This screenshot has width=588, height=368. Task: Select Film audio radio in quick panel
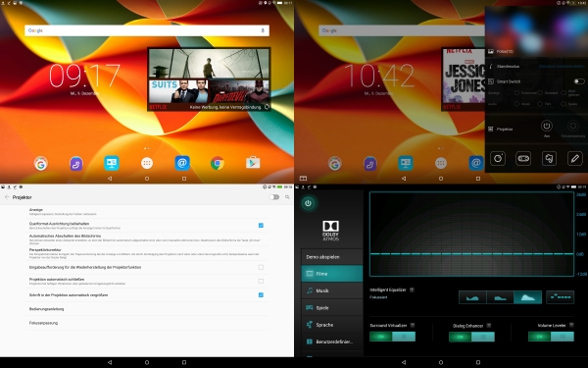coord(540,104)
